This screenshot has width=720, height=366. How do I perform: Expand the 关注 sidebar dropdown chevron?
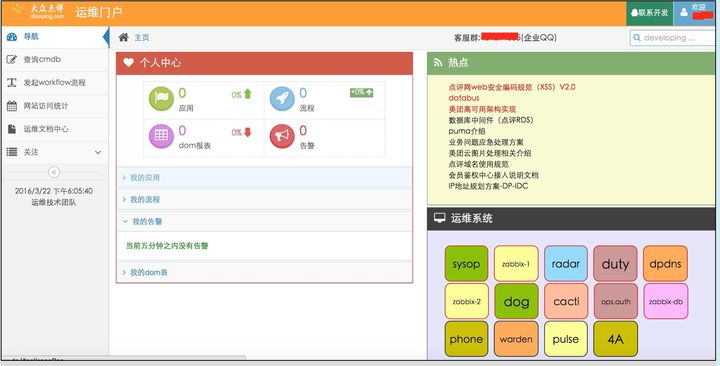(x=98, y=152)
